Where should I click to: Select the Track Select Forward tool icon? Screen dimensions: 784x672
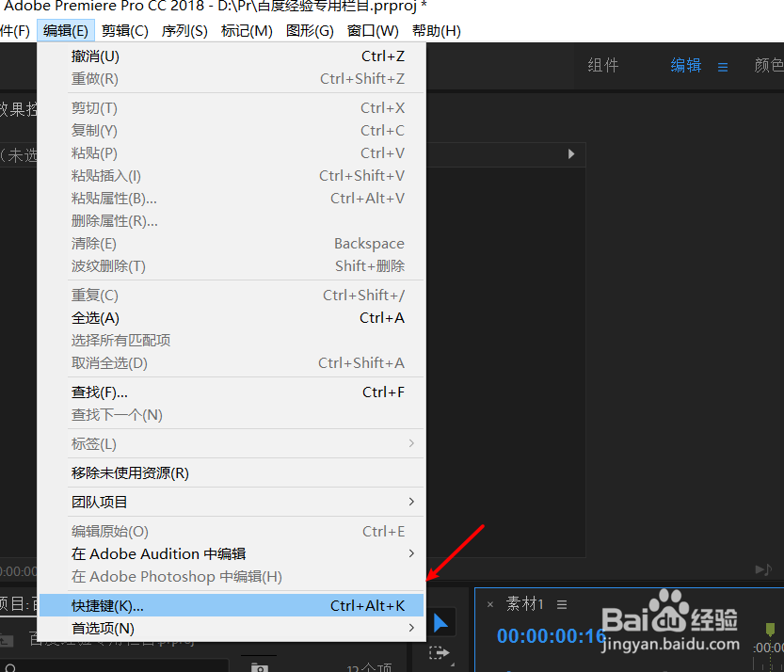click(439, 652)
